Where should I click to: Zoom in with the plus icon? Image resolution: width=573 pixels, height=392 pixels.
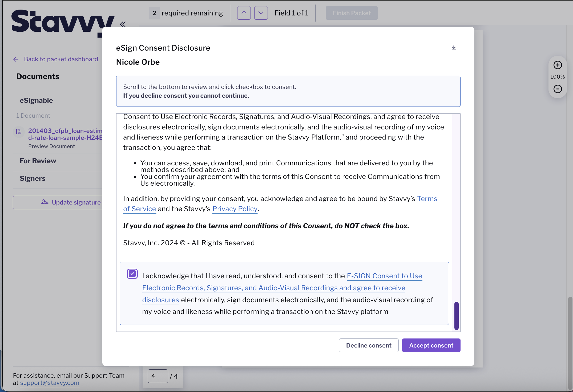558,65
